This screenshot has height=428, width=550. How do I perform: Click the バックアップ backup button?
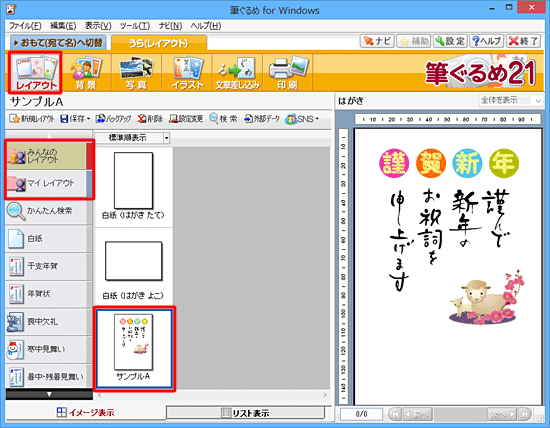(113, 119)
